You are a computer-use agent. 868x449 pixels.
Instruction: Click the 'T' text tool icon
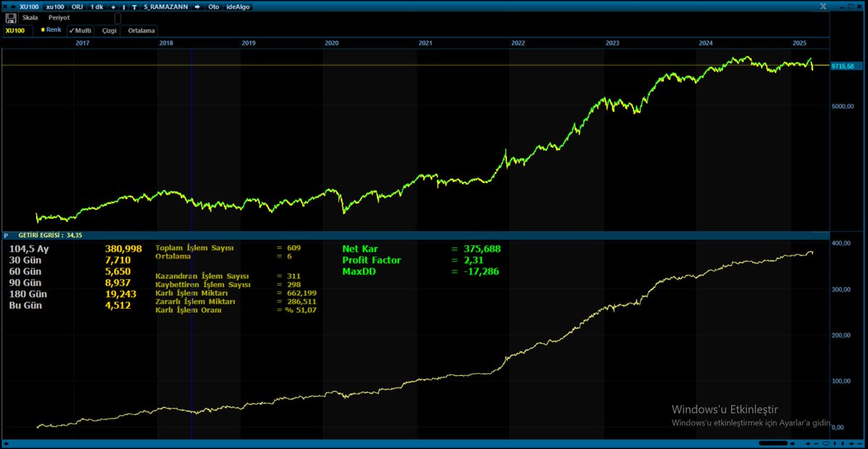135,7
